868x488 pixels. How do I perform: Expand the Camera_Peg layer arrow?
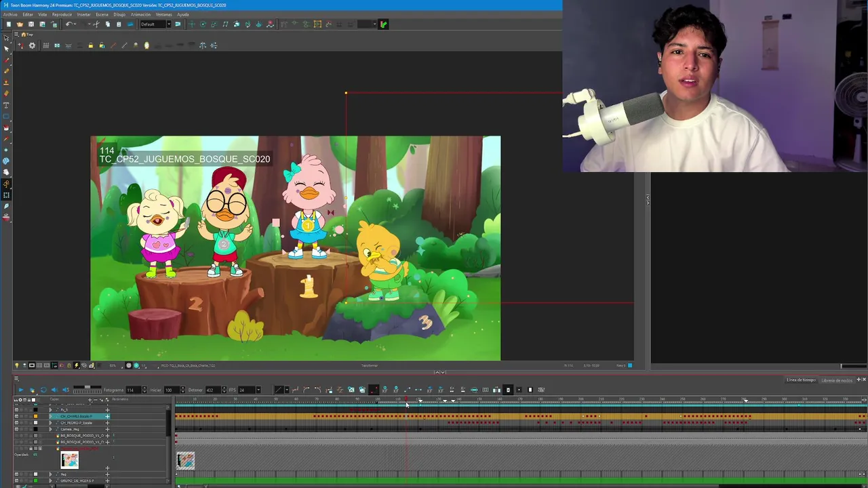click(51, 429)
